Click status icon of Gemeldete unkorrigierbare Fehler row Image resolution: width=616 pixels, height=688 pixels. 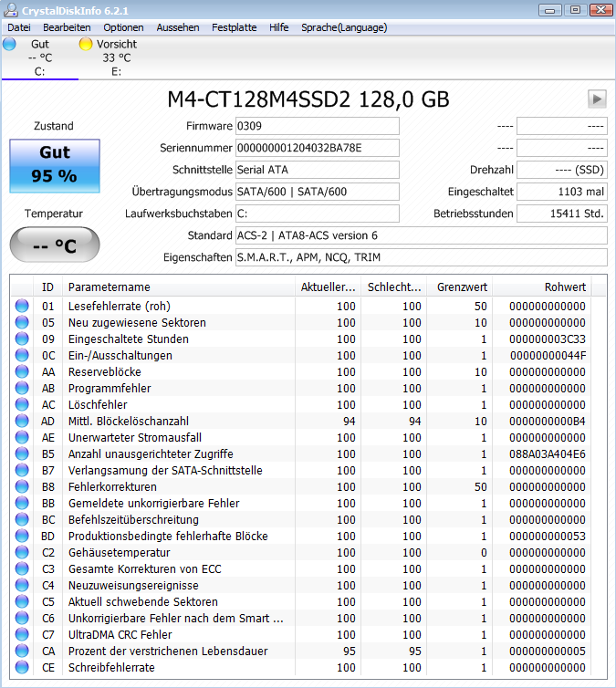coord(22,503)
